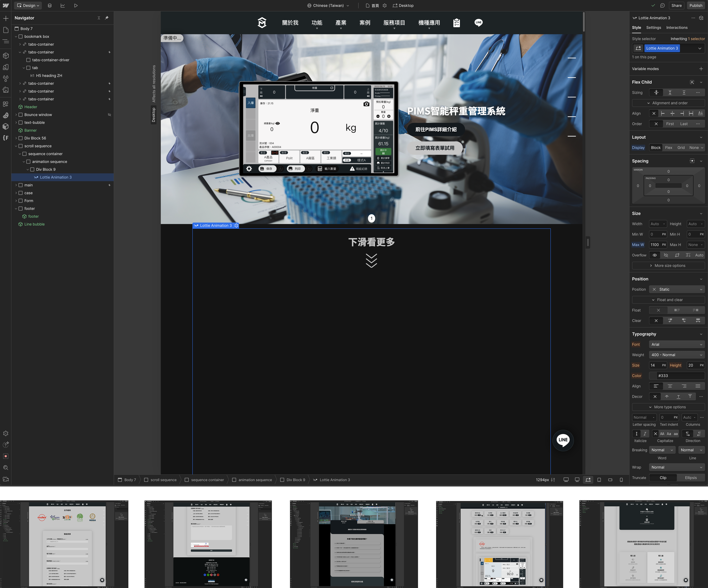Select the tablet breakpoint icon in the bottom bar
The width and height of the screenshot is (708, 588).
599,480
